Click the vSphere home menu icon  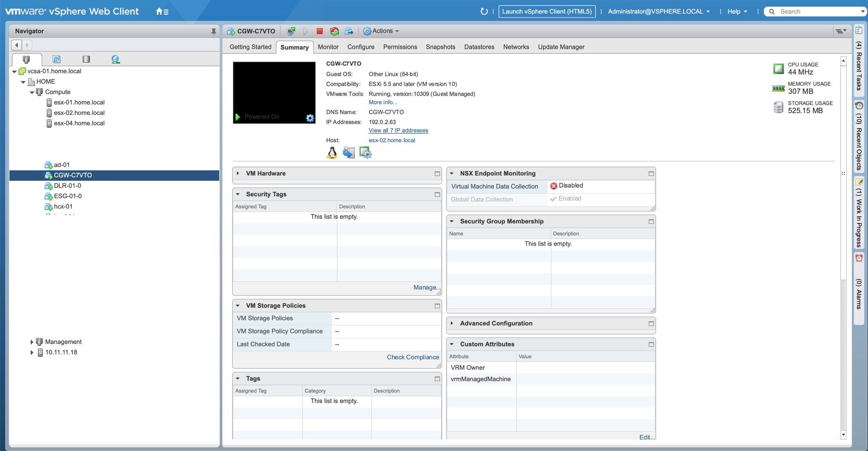click(x=162, y=12)
